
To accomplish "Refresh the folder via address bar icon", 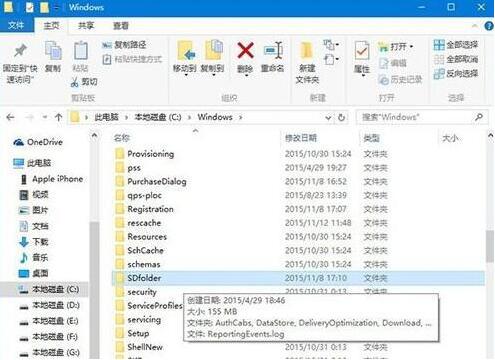I will click(341, 117).
